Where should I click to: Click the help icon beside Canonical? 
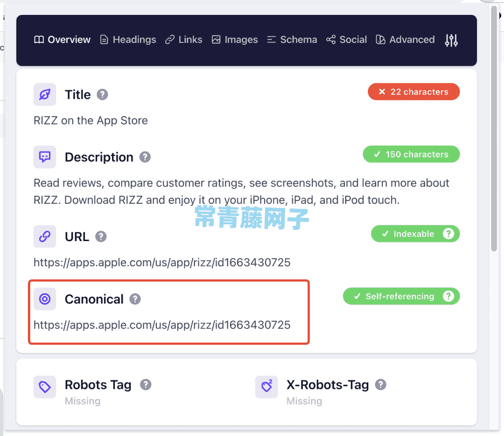[x=135, y=299]
